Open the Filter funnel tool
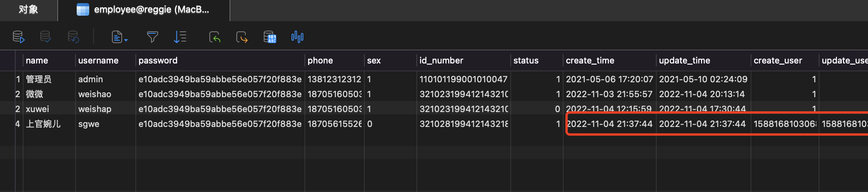 click(152, 37)
